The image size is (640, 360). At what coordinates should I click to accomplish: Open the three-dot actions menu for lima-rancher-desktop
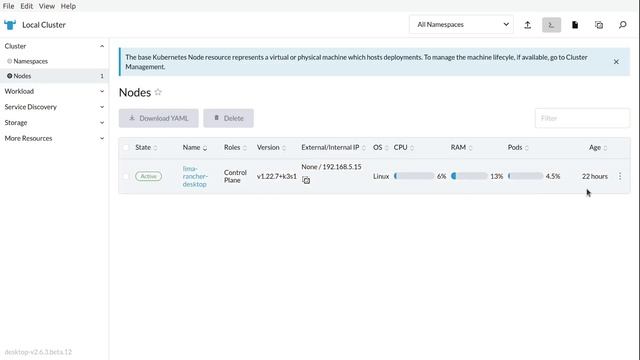click(620, 176)
